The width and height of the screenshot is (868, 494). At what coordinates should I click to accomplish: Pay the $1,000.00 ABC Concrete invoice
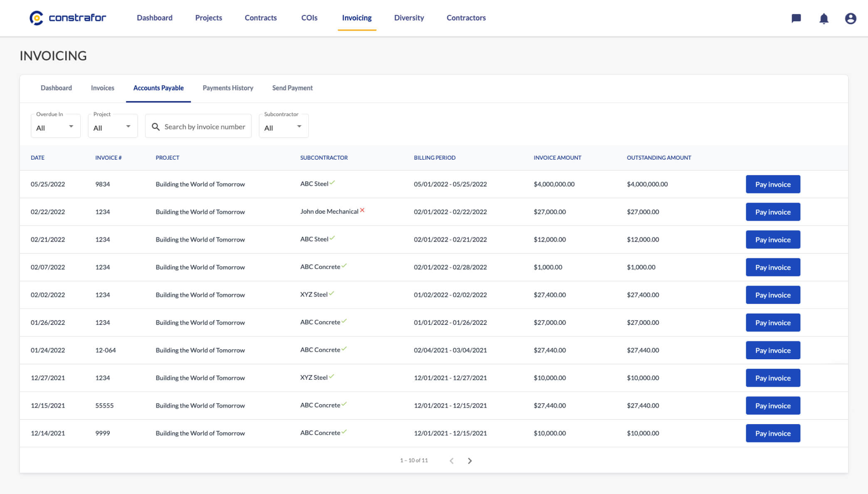coord(773,267)
